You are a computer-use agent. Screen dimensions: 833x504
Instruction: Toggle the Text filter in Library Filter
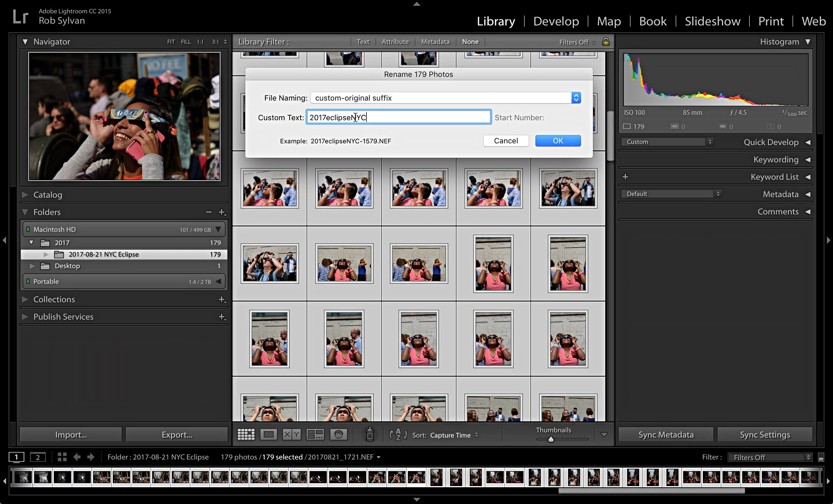pyautogui.click(x=362, y=42)
